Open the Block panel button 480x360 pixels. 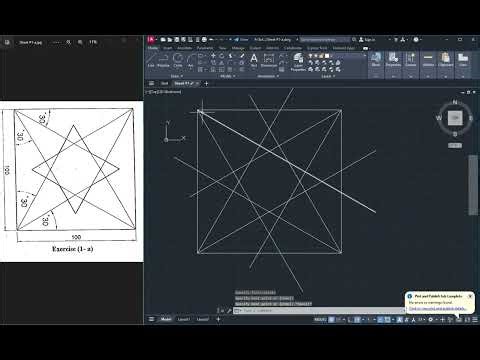pos(376,60)
